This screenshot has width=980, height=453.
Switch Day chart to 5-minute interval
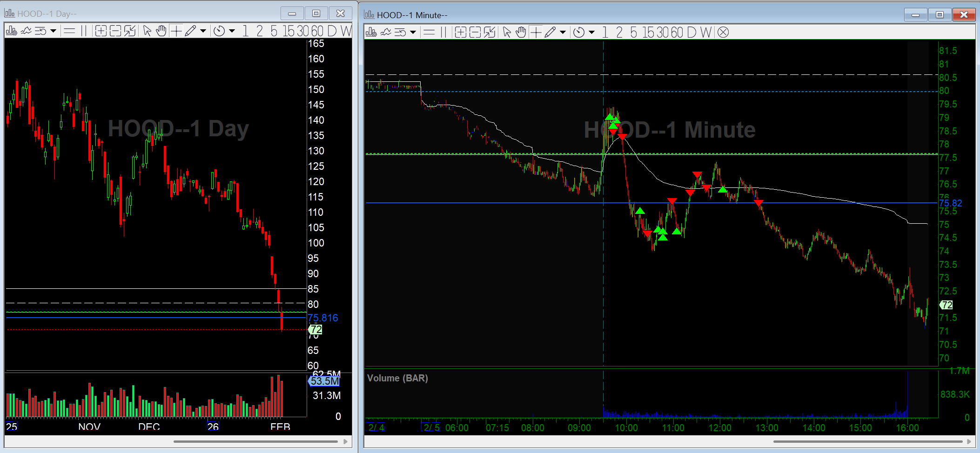click(x=274, y=31)
